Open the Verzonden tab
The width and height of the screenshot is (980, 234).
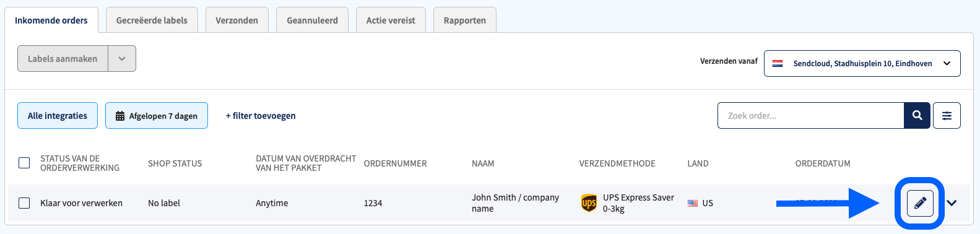tap(236, 20)
